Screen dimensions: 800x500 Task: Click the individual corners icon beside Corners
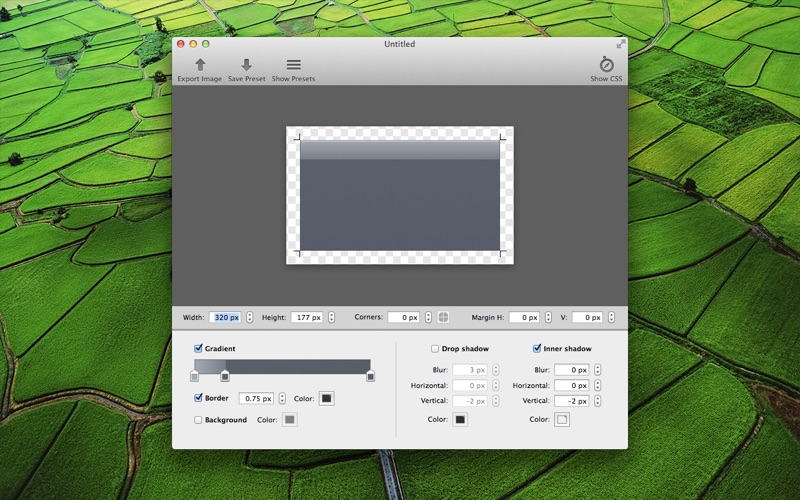pyautogui.click(x=443, y=317)
